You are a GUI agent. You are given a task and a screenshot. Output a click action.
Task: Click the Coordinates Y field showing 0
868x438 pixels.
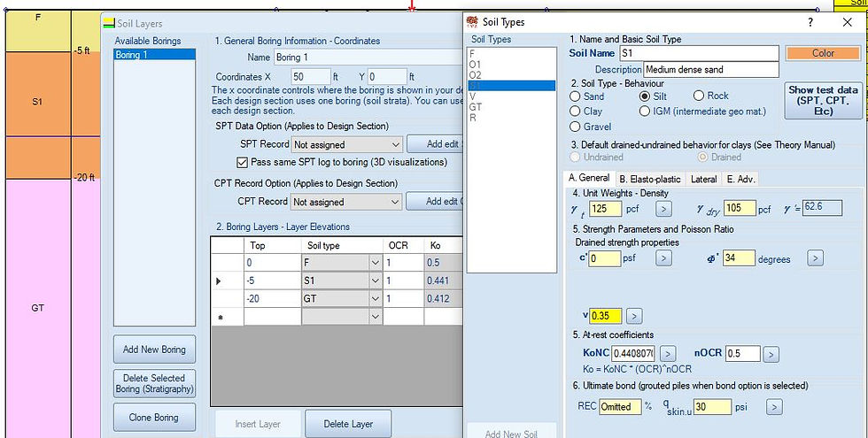click(x=387, y=76)
